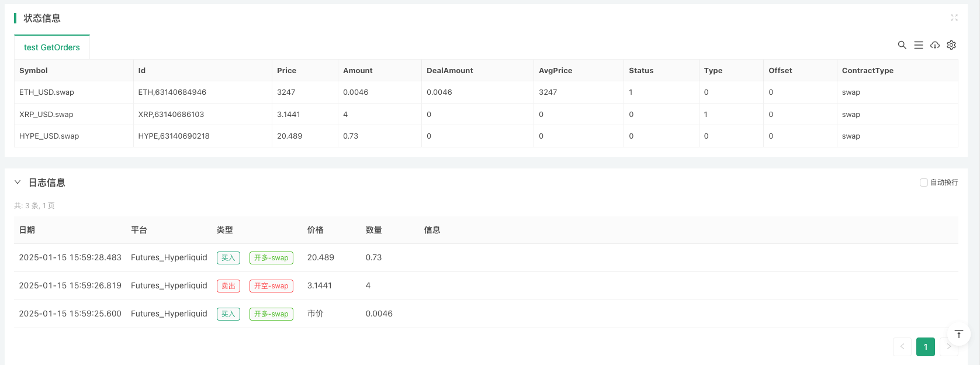
Task: Click the red 卖出 tag
Action: pos(228,286)
